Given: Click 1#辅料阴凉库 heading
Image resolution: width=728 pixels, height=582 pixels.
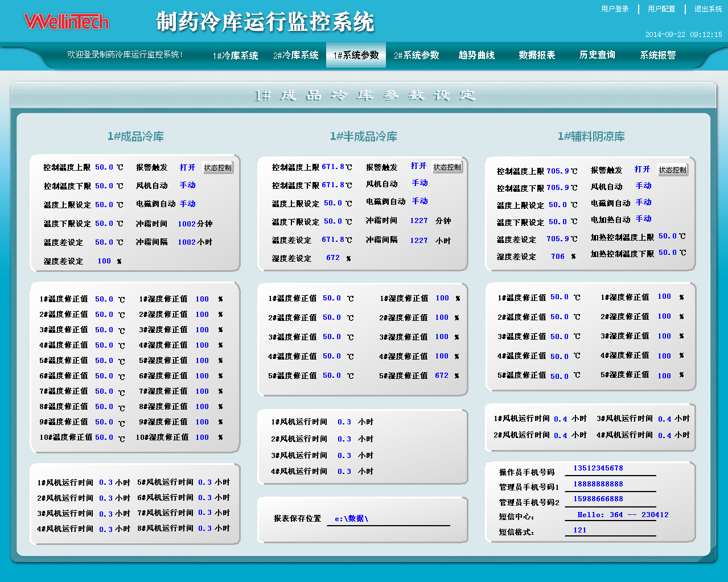Looking at the screenshot, I should pos(591,137).
